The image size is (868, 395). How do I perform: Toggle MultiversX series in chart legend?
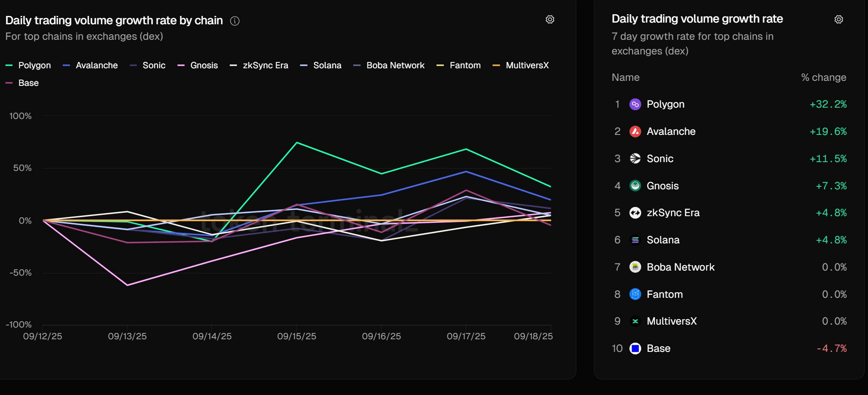pyautogui.click(x=521, y=65)
